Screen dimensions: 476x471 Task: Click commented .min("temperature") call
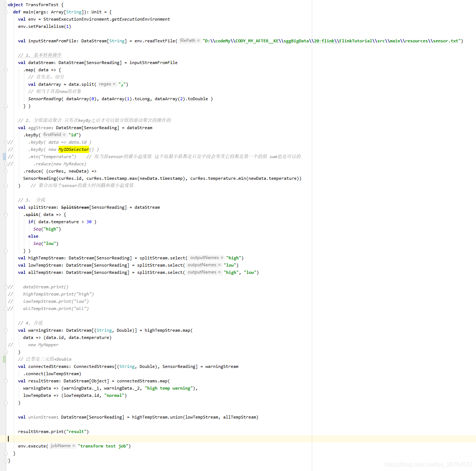(52, 157)
